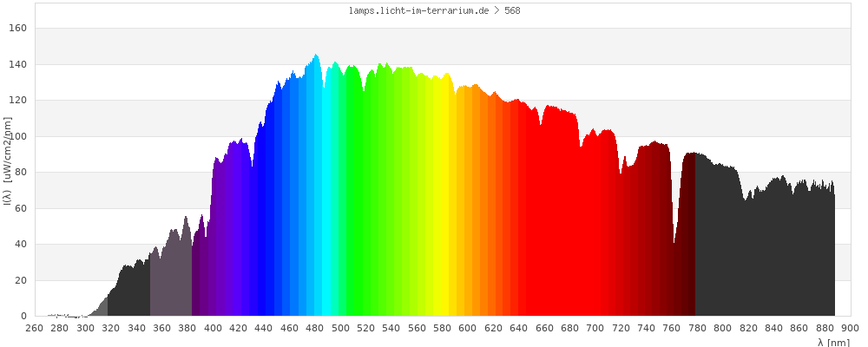868x347 pixels.
Task: Select the 500 tick on wavelength axis
Action: coord(340,328)
